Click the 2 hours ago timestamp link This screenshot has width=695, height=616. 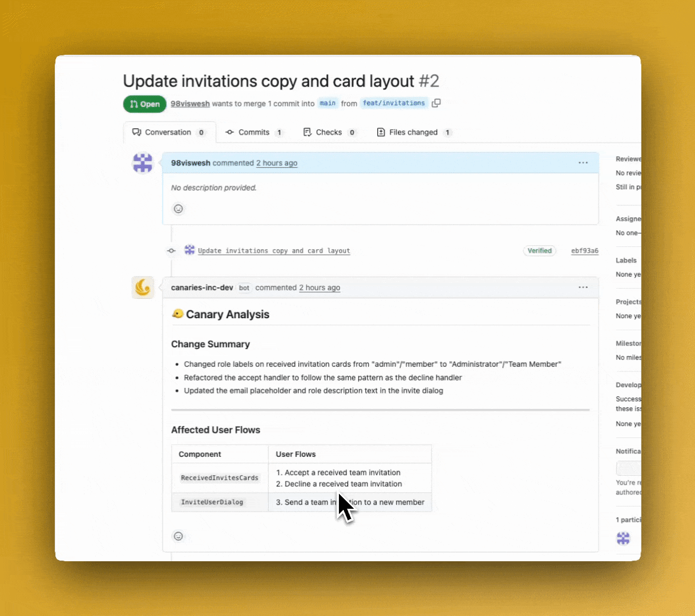[277, 163]
